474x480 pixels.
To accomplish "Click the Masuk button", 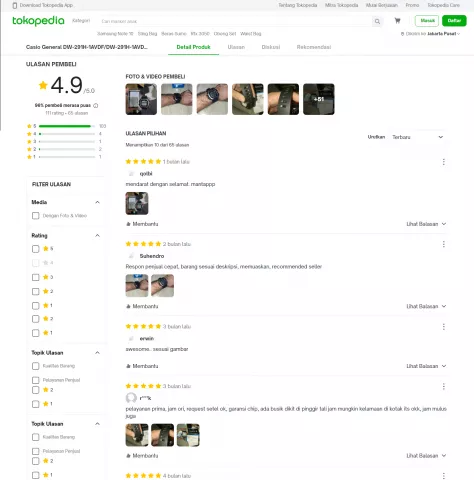I will coord(427,21).
